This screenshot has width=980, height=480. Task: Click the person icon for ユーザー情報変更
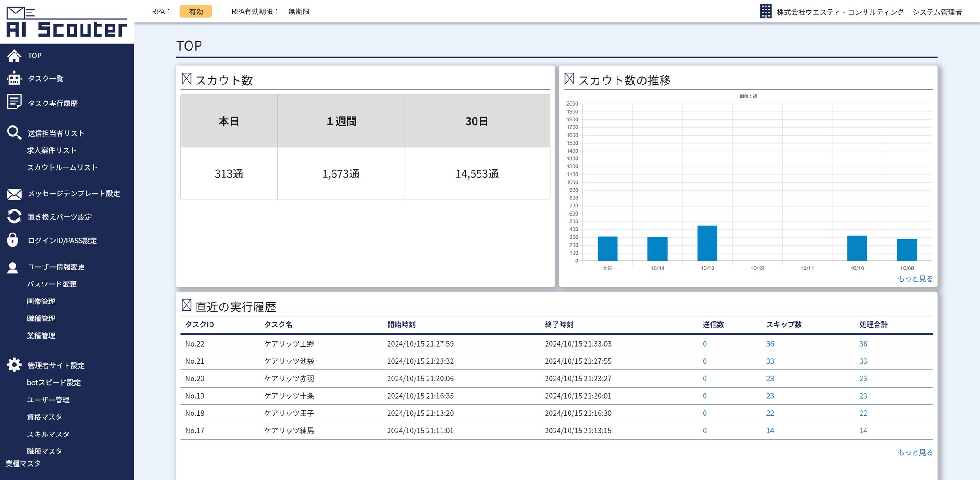(x=13, y=268)
